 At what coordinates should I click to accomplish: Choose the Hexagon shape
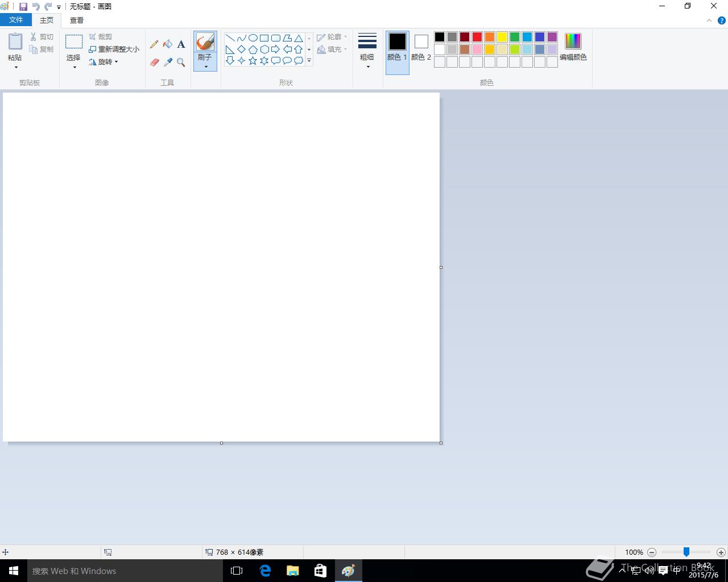pos(264,49)
